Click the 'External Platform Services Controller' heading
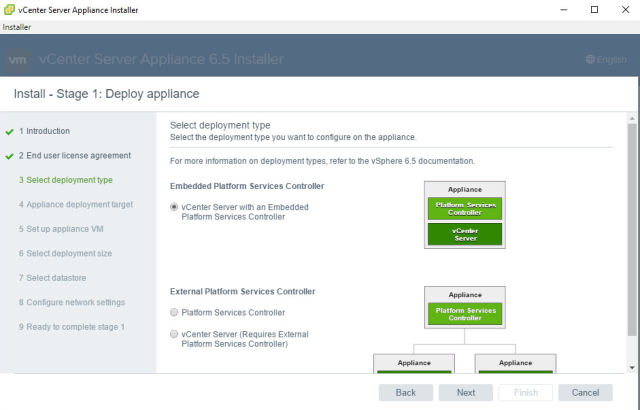 coord(242,291)
